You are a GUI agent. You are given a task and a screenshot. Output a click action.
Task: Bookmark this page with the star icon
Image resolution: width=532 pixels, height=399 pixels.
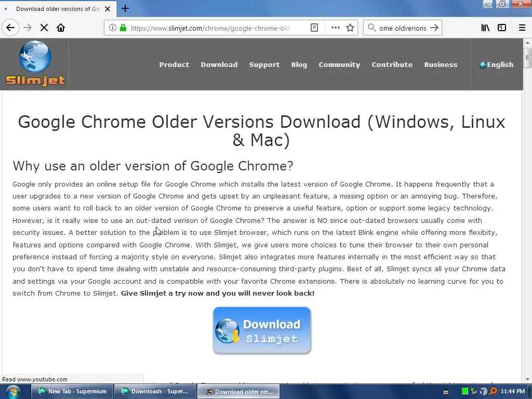click(x=350, y=28)
